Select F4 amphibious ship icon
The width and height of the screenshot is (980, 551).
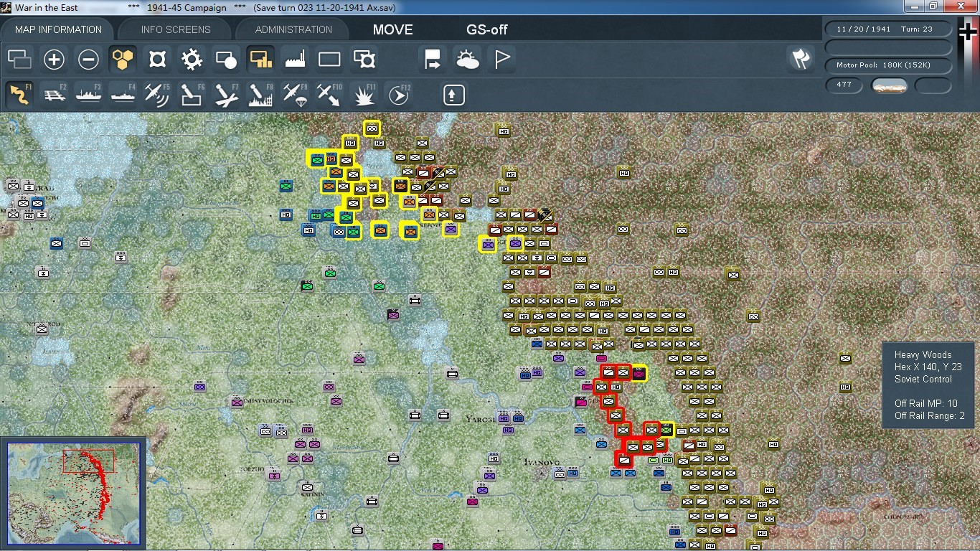point(123,95)
